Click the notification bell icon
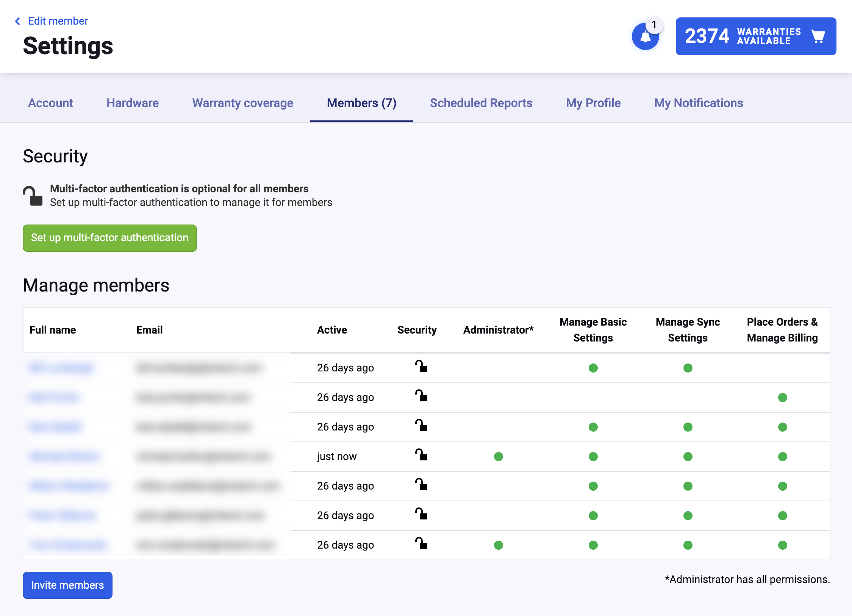The height and width of the screenshot is (616, 852). tap(645, 37)
